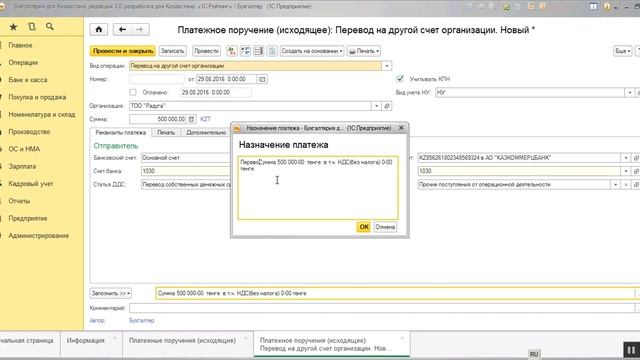
Task: Open the Организация record link icon
Action: coord(387,106)
